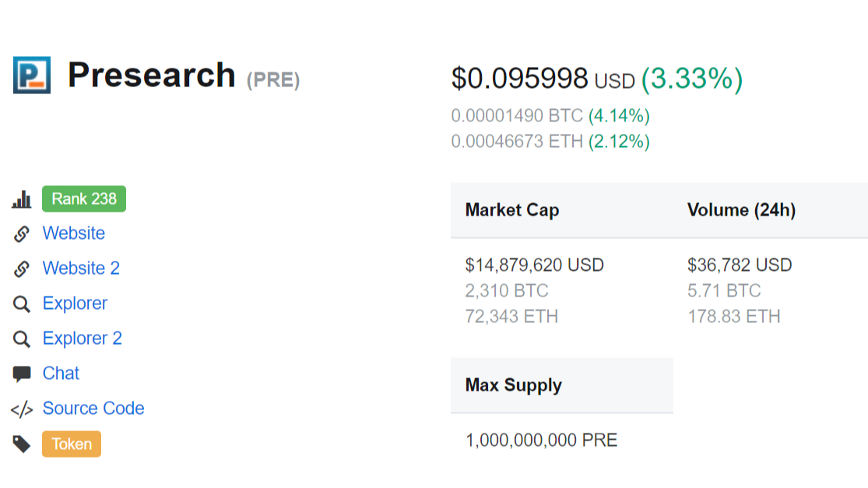Click the Max Supply header

tap(513, 385)
